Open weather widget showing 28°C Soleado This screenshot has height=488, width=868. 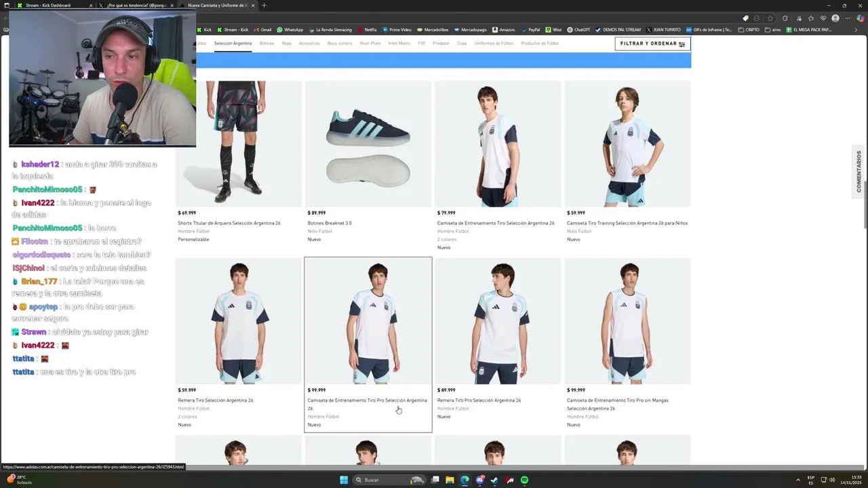[x=19, y=480]
